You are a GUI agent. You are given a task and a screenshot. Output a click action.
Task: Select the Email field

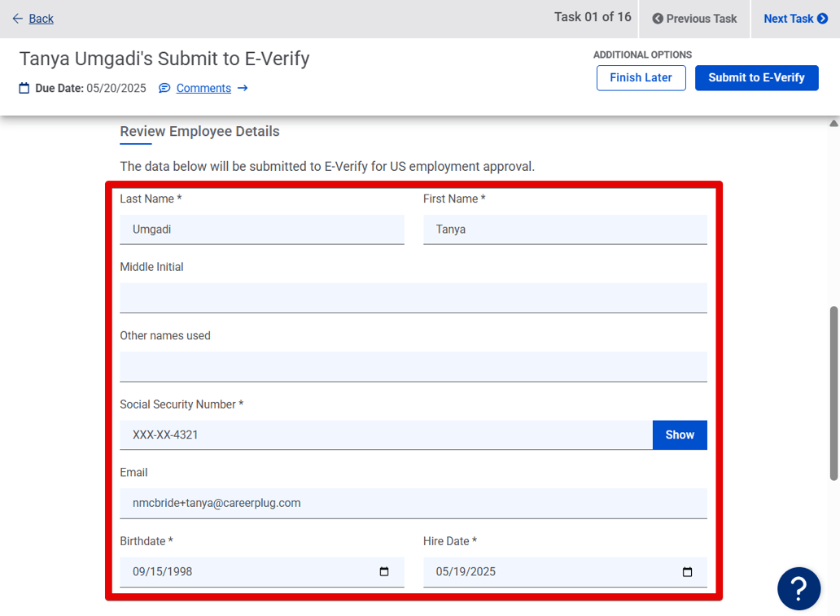click(413, 503)
